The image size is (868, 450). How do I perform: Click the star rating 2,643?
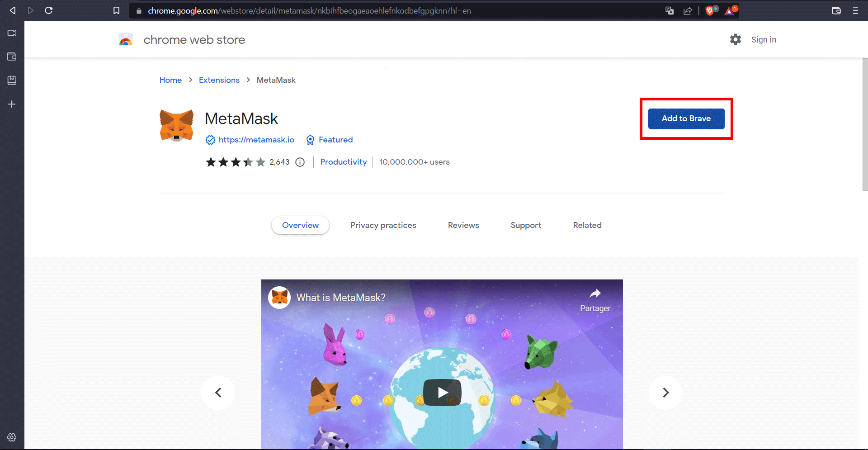(x=247, y=162)
